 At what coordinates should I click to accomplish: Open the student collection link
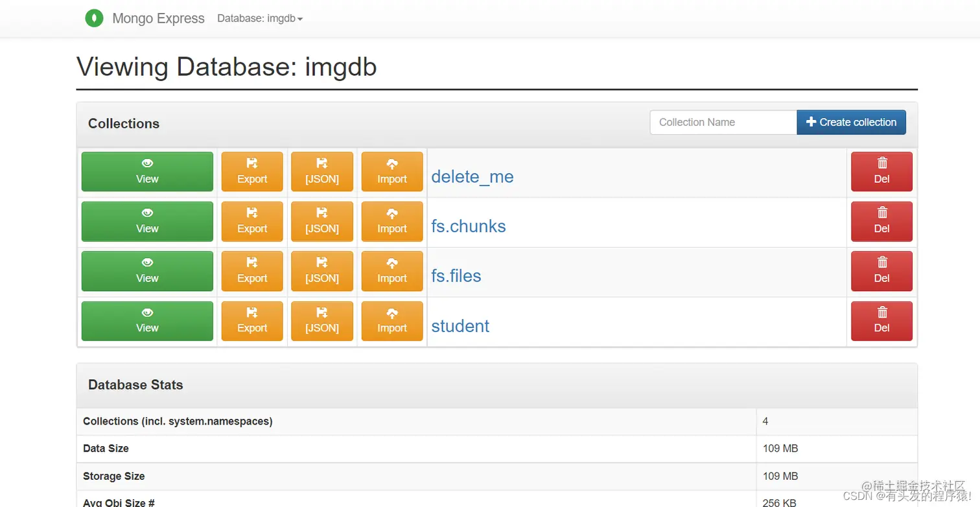pos(460,325)
